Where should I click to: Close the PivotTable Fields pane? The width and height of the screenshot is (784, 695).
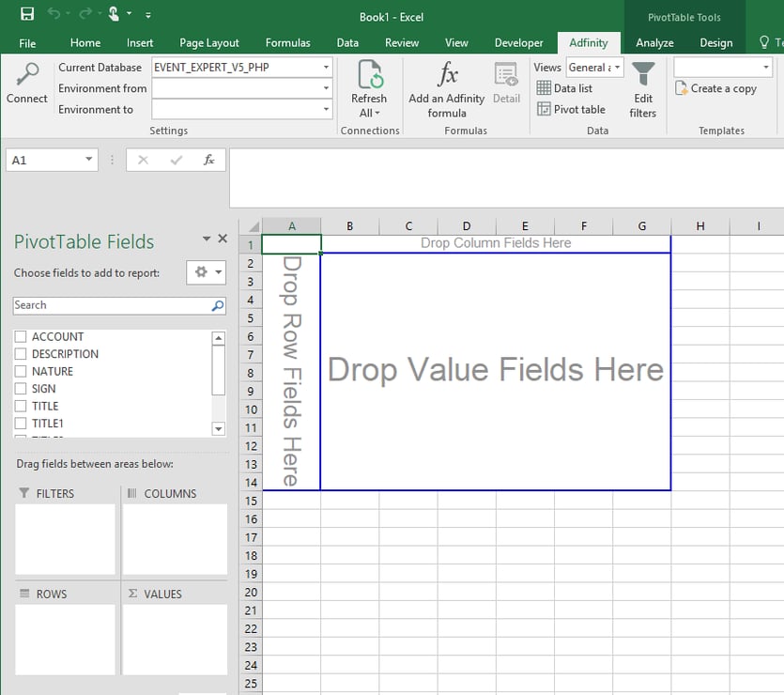click(223, 239)
